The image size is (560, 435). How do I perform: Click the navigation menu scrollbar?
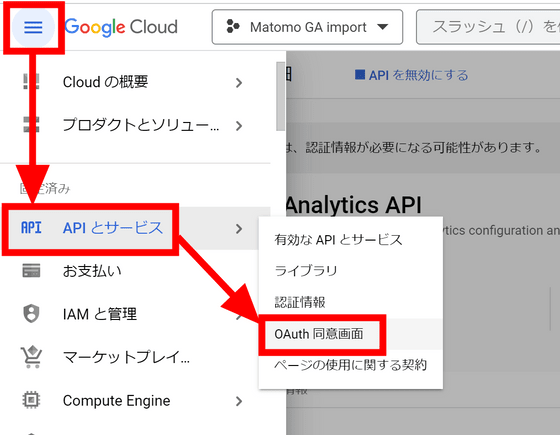coord(281,96)
